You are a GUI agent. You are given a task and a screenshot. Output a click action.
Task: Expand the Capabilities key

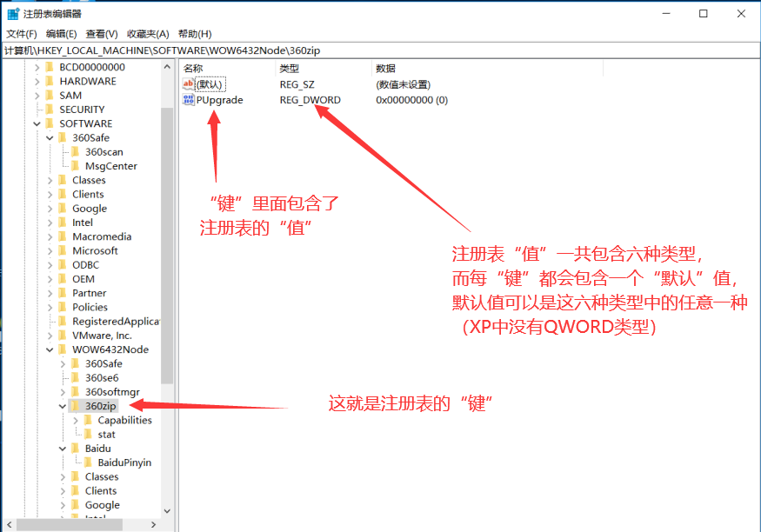point(75,420)
